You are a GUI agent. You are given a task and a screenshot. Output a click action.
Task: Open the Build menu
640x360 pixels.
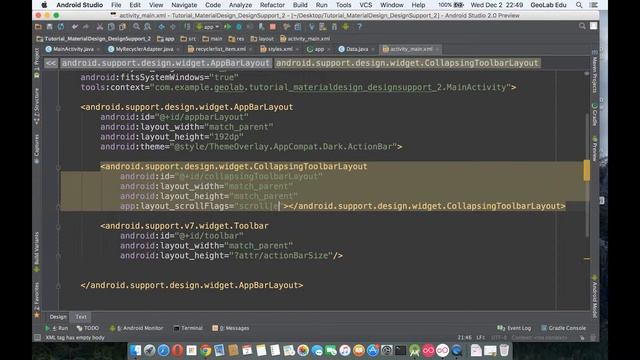300,5
